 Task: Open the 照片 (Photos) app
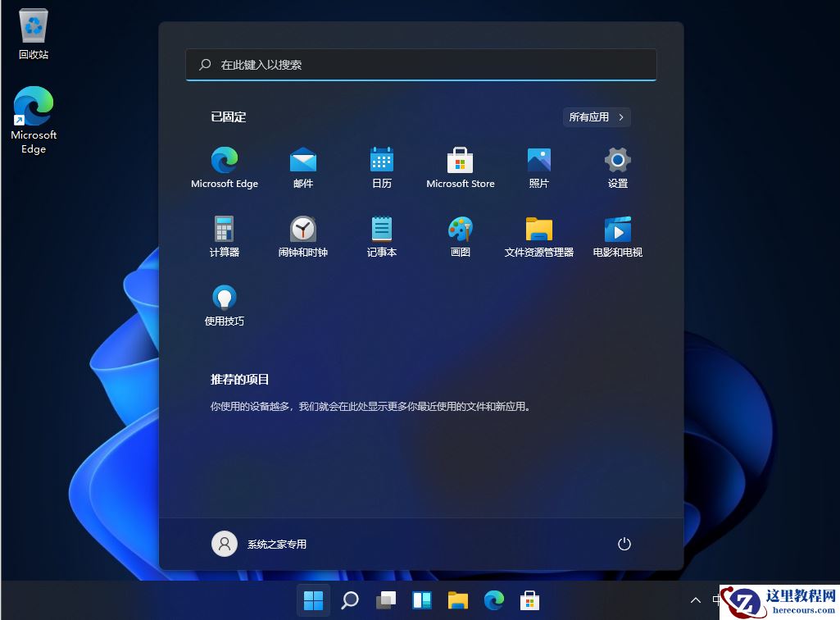coord(538,167)
